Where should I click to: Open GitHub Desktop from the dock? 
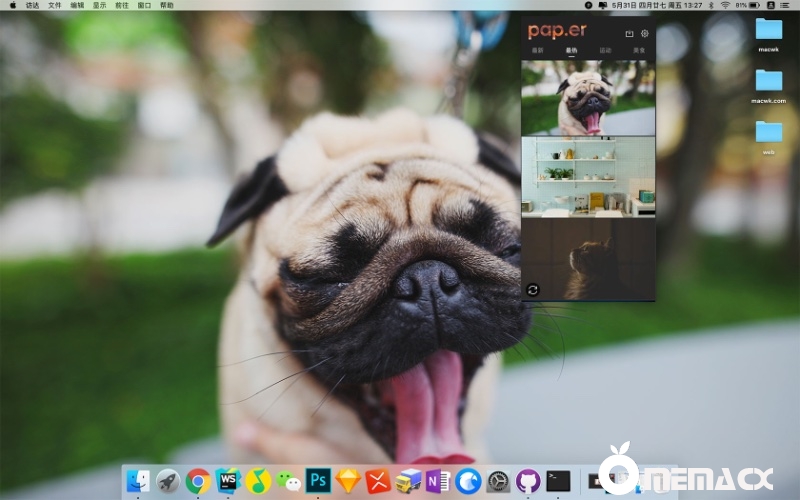(x=528, y=481)
